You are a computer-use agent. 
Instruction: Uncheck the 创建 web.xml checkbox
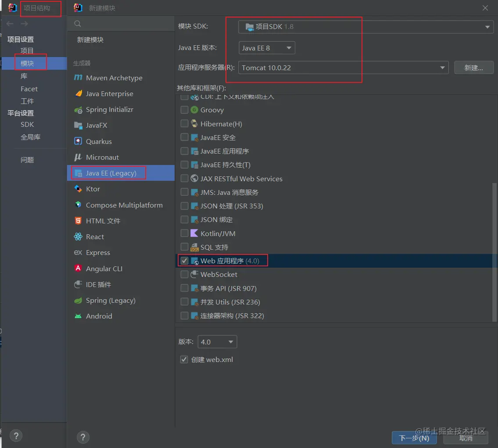tap(184, 359)
